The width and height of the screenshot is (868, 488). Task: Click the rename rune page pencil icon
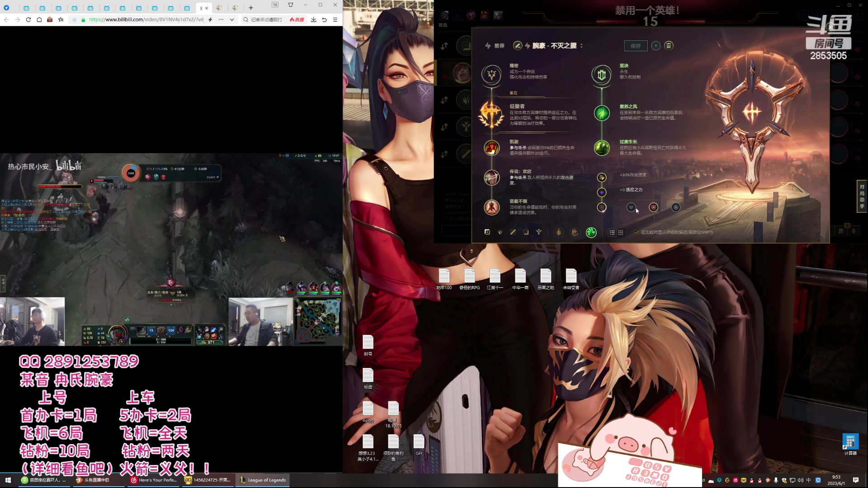click(x=518, y=46)
